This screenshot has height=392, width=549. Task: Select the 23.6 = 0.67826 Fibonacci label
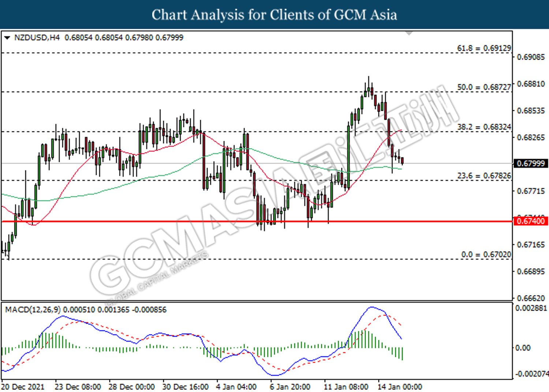484,176
